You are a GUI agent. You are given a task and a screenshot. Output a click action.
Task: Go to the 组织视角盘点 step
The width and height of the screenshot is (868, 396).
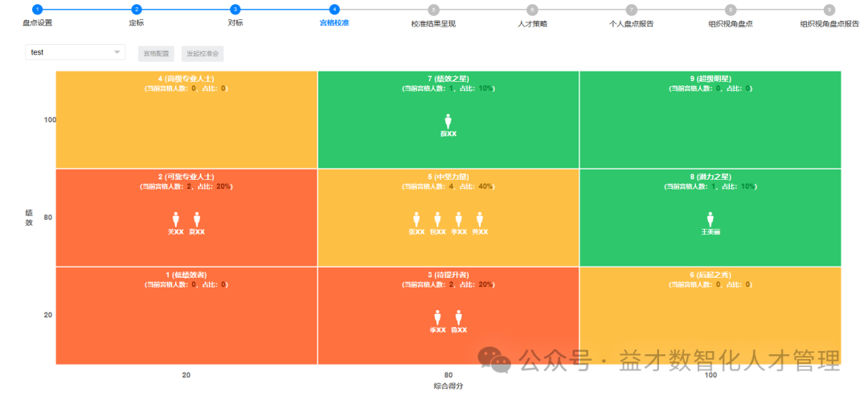[731, 24]
